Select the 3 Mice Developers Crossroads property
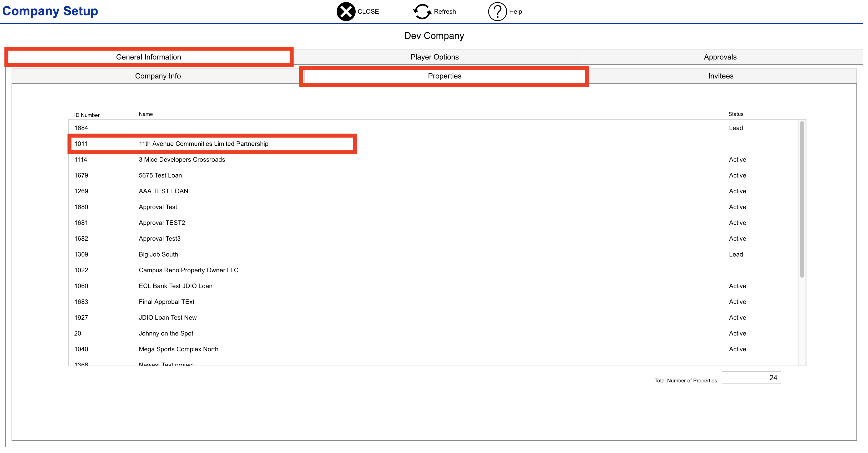This screenshot has height=453, width=868. pos(181,160)
